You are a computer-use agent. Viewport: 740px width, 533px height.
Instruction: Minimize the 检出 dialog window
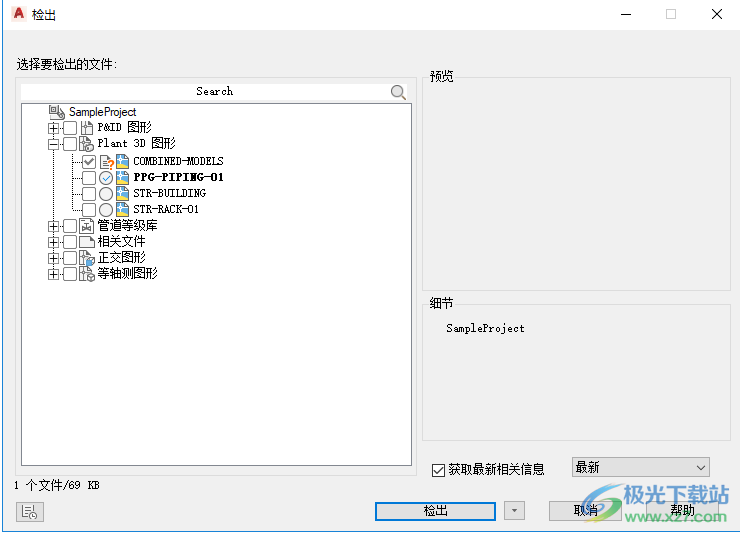pyautogui.click(x=626, y=14)
